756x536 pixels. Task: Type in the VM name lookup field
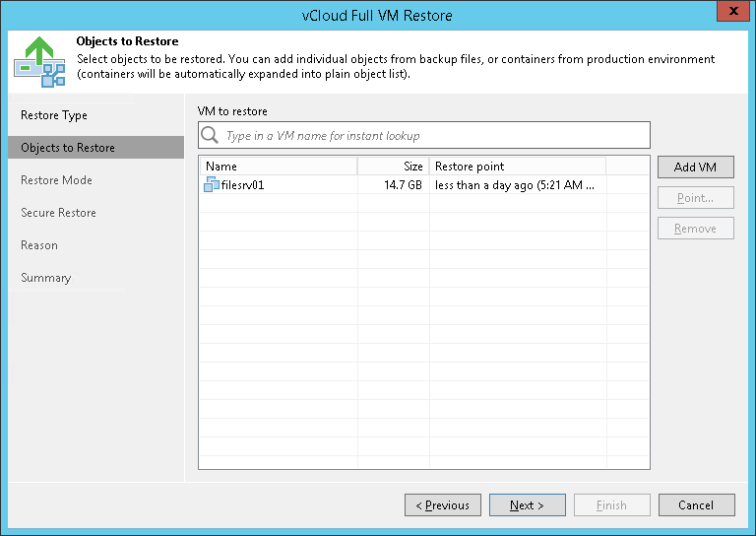coord(433,135)
